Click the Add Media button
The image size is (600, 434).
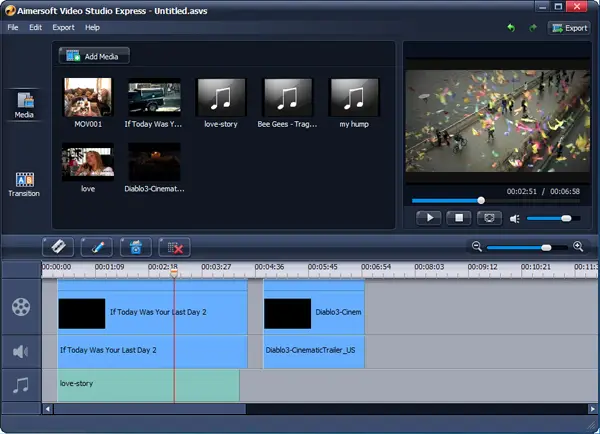coord(94,55)
